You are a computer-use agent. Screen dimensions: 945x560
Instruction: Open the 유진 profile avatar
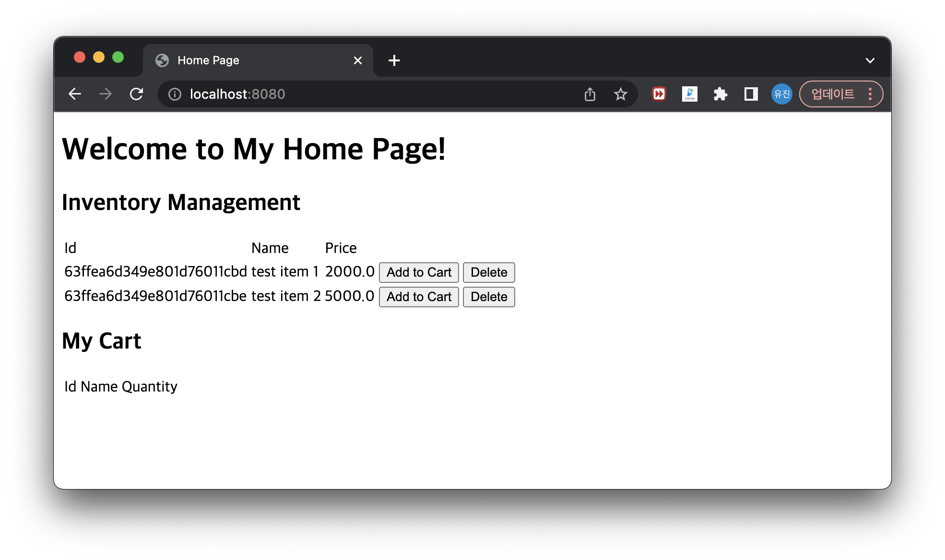pos(781,94)
